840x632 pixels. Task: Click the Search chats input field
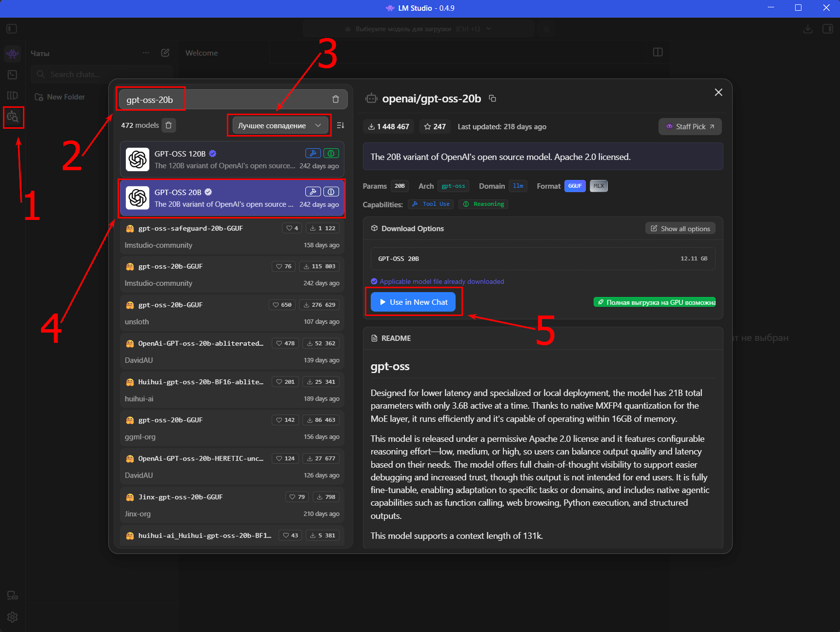coord(102,74)
